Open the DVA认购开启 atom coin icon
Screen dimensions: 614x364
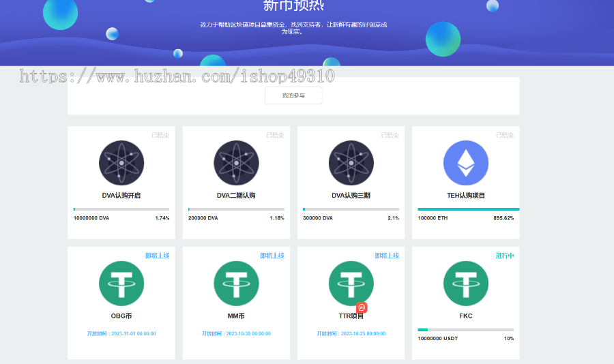coord(121,163)
